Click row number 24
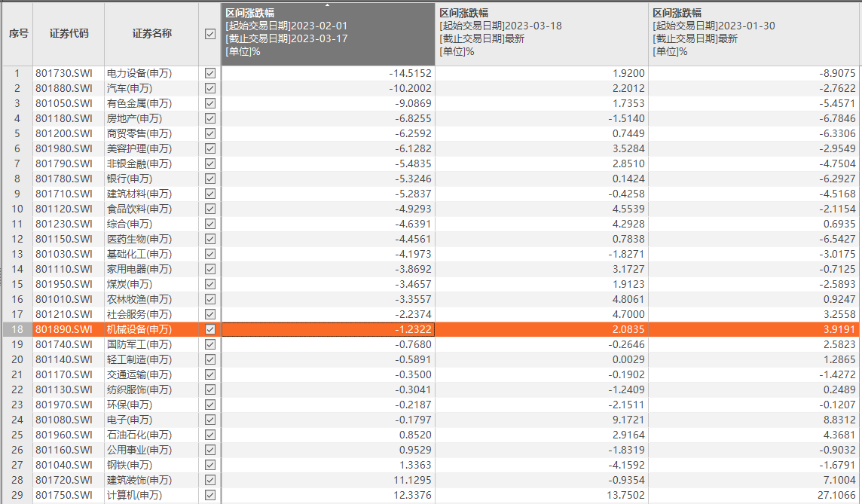 click(17, 420)
